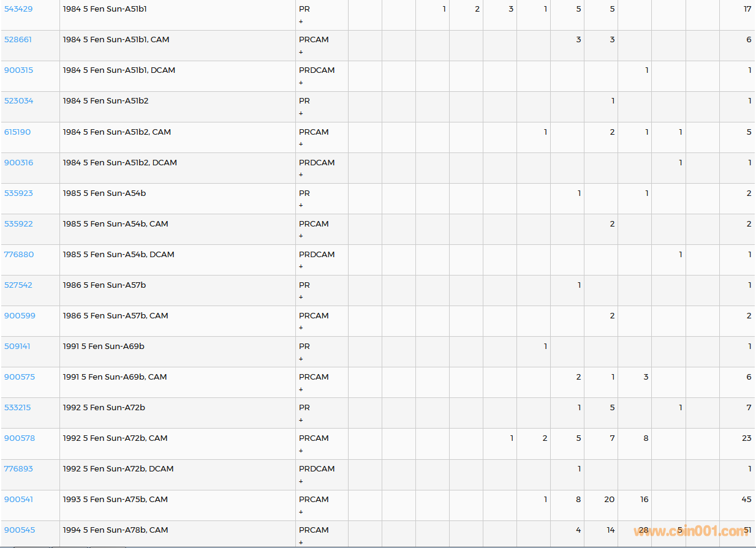Image resolution: width=756 pixels, height=548 pixels.
Task: Expand plus under PR for 1984 Sun-A51b1
Action: 301,21
